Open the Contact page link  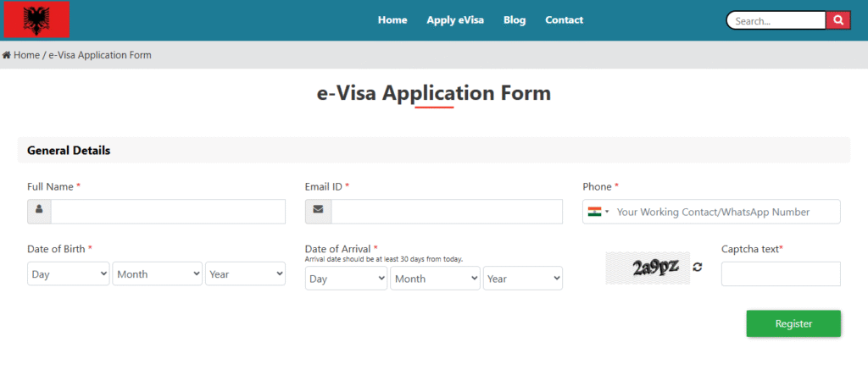click(x=564, y=20)
